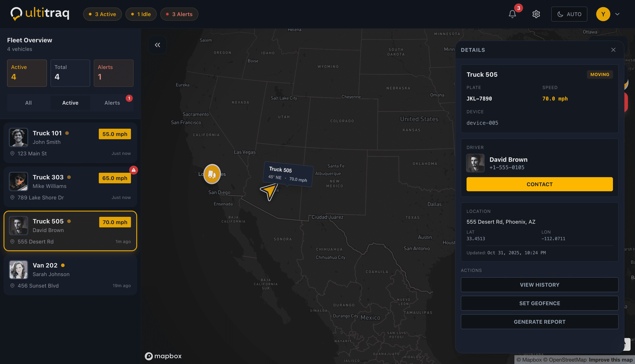Screen dimensions: 635x364
Task: Click the orange truck marker near Los Angeles
Action: (x=212, y=174)
